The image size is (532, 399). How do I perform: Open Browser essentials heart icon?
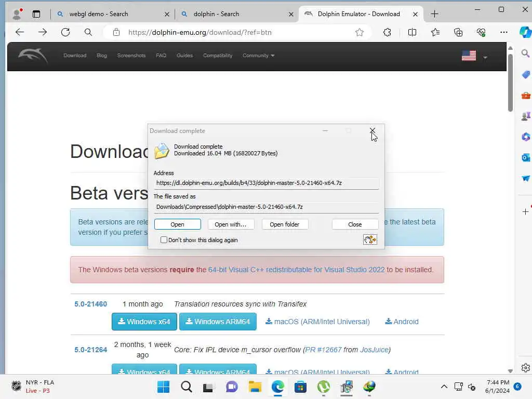[481, 32]
